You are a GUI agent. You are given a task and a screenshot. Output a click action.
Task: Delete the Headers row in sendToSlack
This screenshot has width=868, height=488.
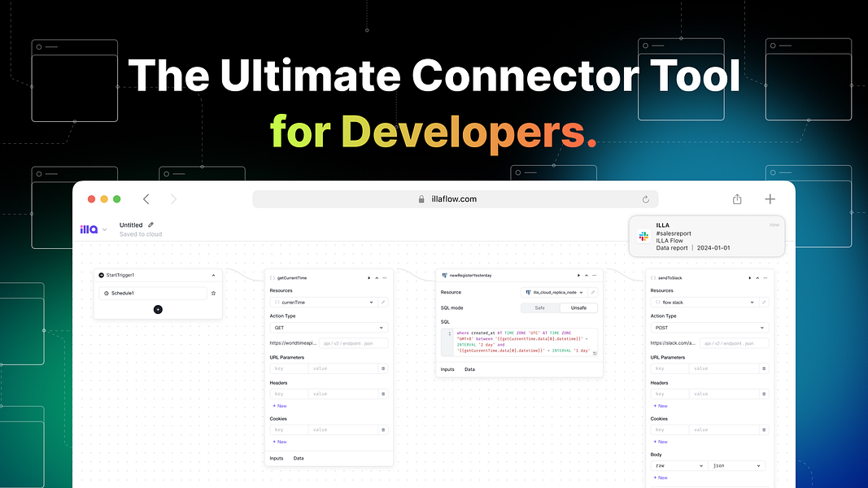(x=764, y=394)
